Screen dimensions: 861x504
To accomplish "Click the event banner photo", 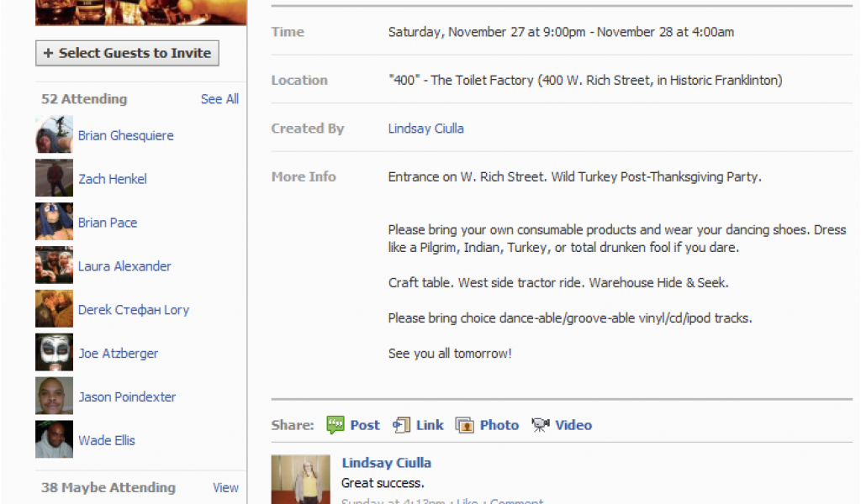I will [141, 13].
